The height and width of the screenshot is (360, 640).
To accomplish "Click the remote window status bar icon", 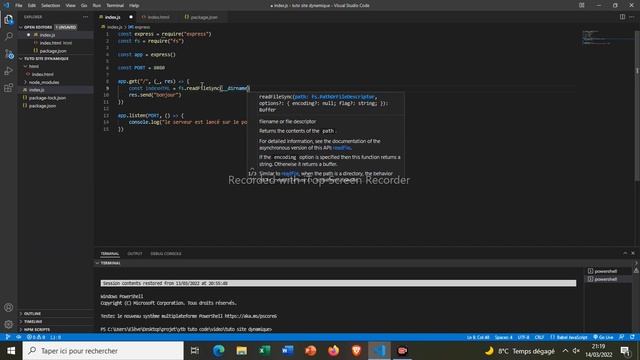I will click(x=7, y=337).
